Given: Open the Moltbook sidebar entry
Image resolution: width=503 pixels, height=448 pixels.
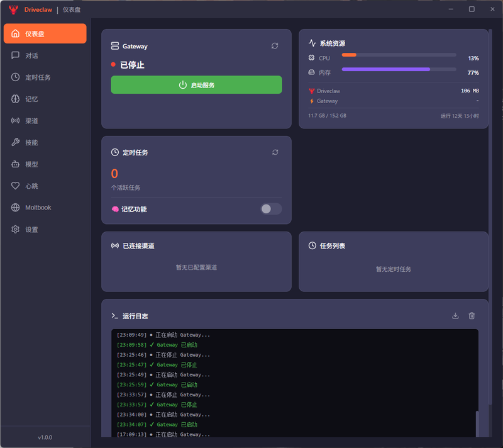Looking at the screenshot, I should click(x=45, y=208).
